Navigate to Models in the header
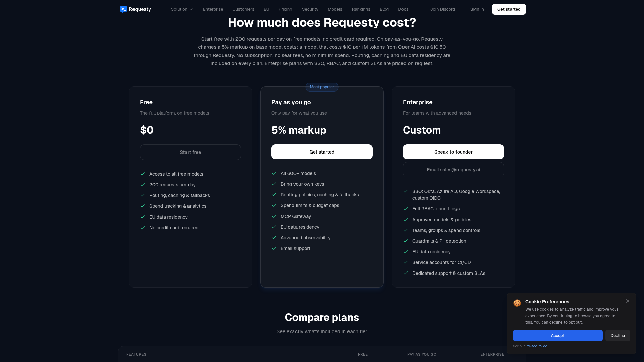Image resolution: width=644 pixels, height=362 pixels. coord(335,9)
